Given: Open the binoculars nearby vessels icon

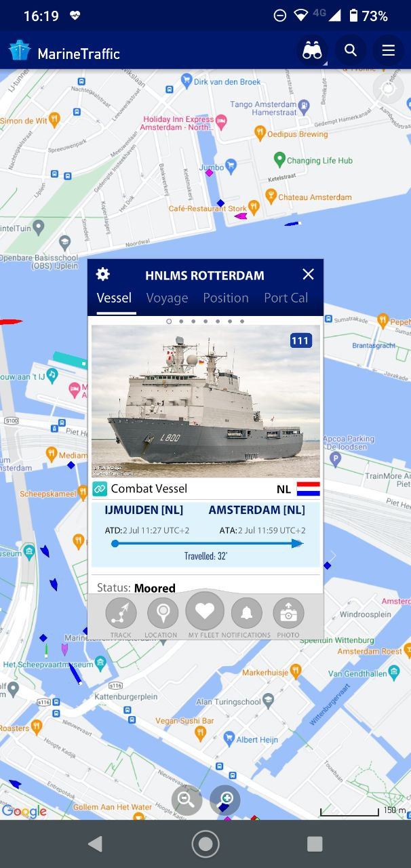Looking at the screenshot, I should [x=312, y=51].
